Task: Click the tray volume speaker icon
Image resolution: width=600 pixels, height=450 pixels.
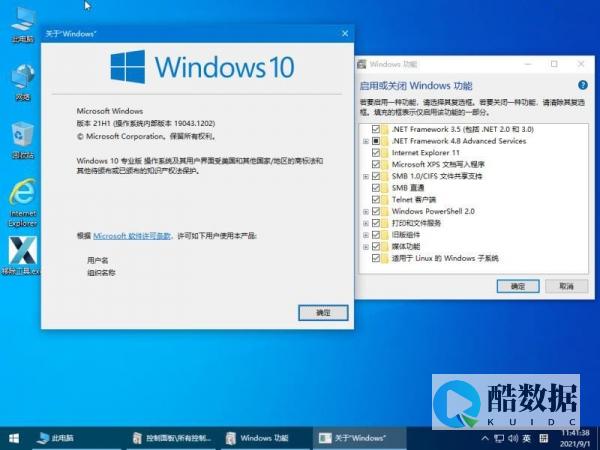Action: (513, 438)
